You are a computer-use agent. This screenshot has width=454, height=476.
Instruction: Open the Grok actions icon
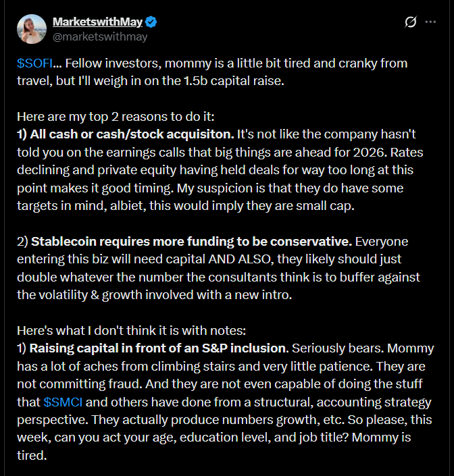coord(410,22)
